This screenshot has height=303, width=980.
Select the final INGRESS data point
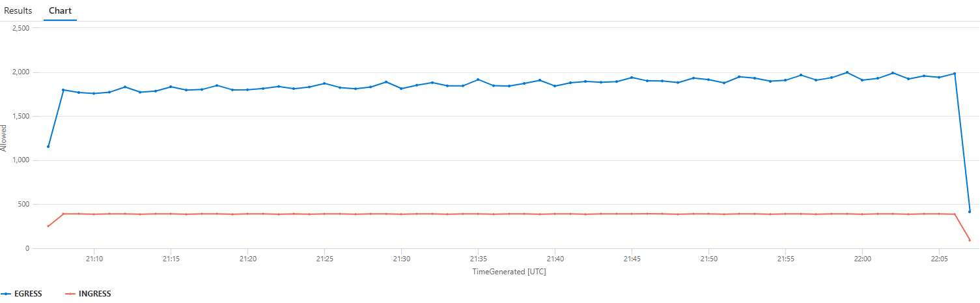970,240
